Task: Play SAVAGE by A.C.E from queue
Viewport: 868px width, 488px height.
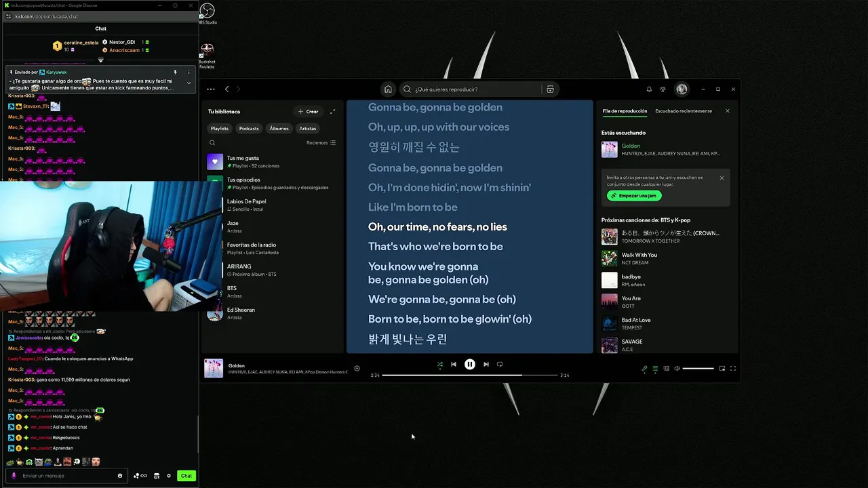Action: (665, 345)
